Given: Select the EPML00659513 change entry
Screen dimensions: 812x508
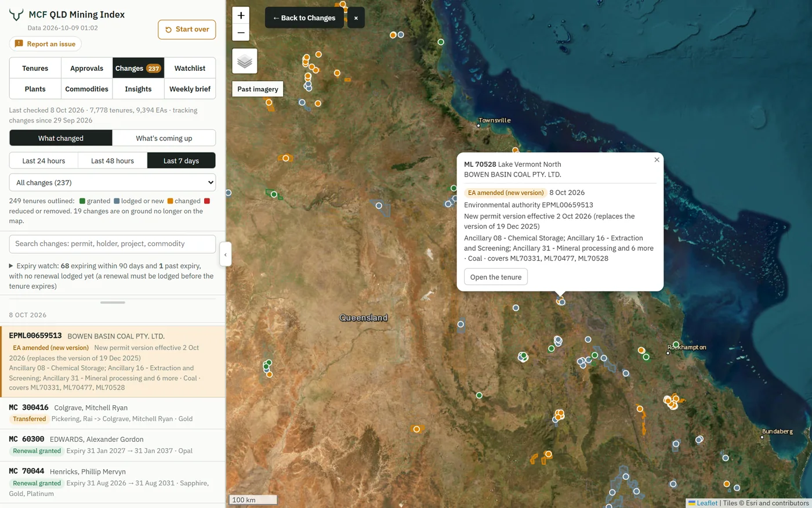Looking at the screenshot, I should click(x=113, y=362).
